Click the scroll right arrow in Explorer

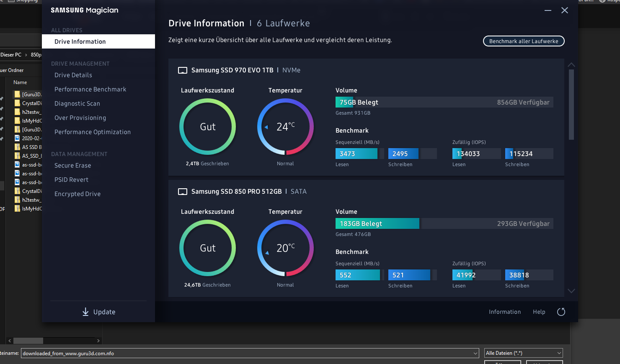click(x=98, y=341)
